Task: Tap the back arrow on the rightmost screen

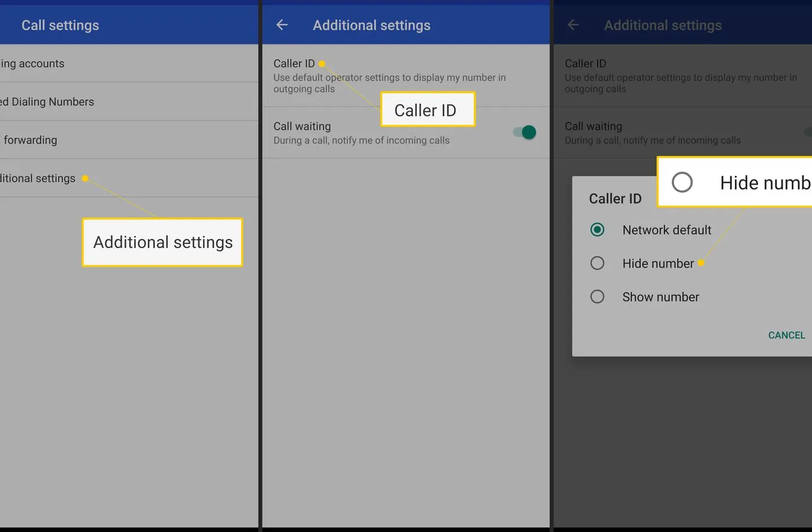Action: coord(572,25)
